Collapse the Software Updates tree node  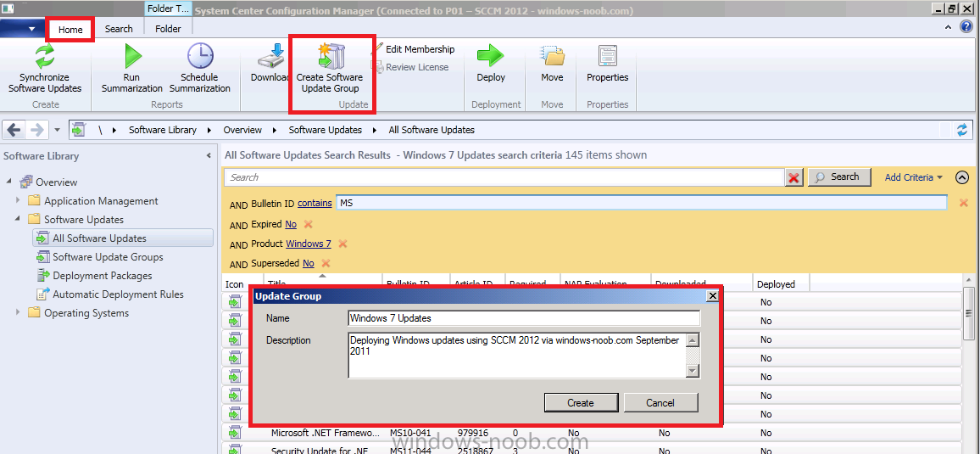(18, 220)
